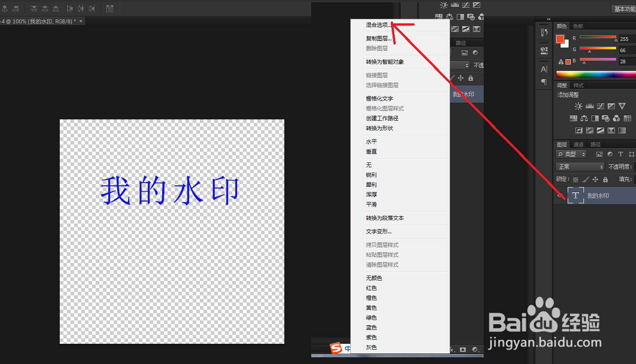Open the 类型 layer filter dropdown

571,154
